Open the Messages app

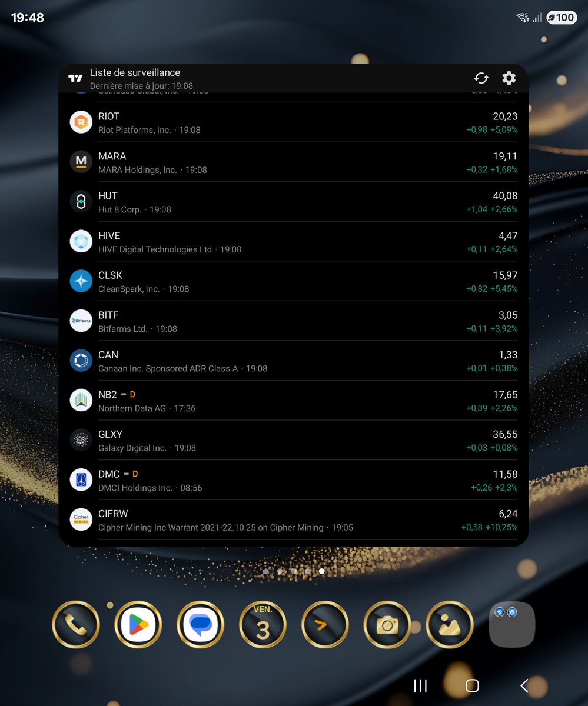click(201, 625)
